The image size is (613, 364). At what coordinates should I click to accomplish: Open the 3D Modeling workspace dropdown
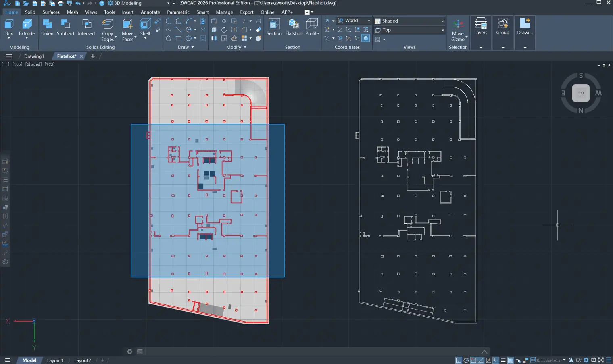139,3
